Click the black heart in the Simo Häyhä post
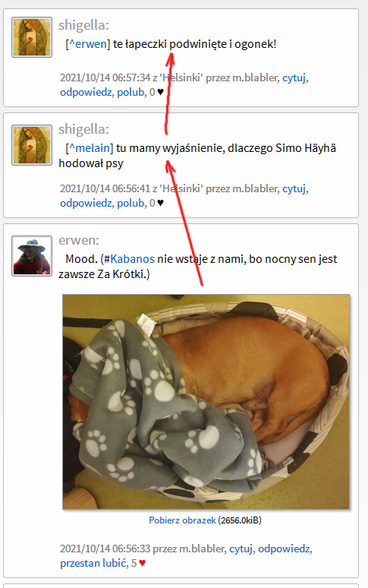This screenshot has height=588, width=368. 160,203
